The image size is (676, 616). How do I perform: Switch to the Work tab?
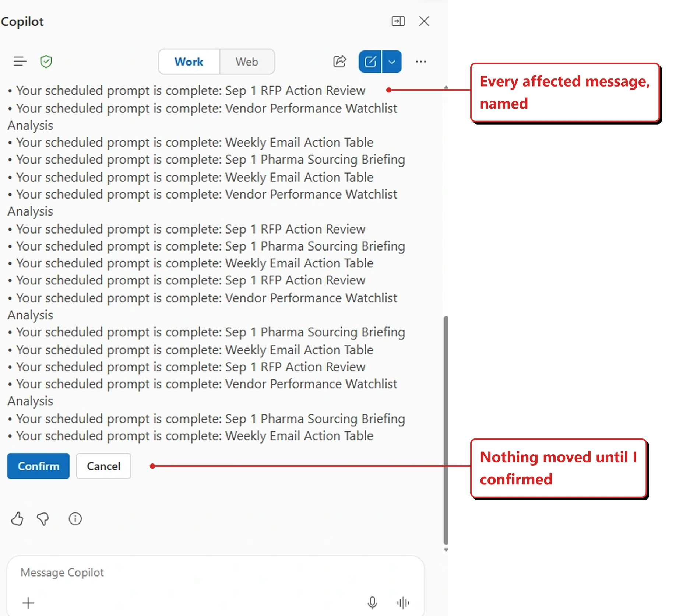tap(189, 62)
